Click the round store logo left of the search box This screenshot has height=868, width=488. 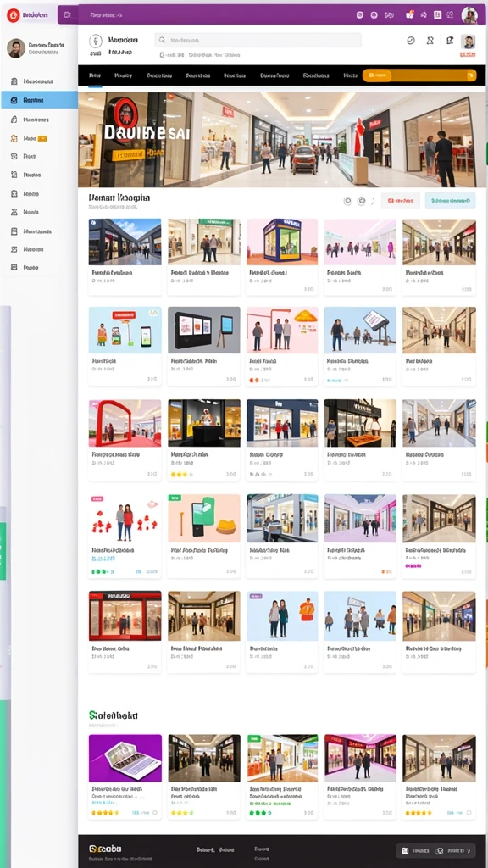coord(96,41)
